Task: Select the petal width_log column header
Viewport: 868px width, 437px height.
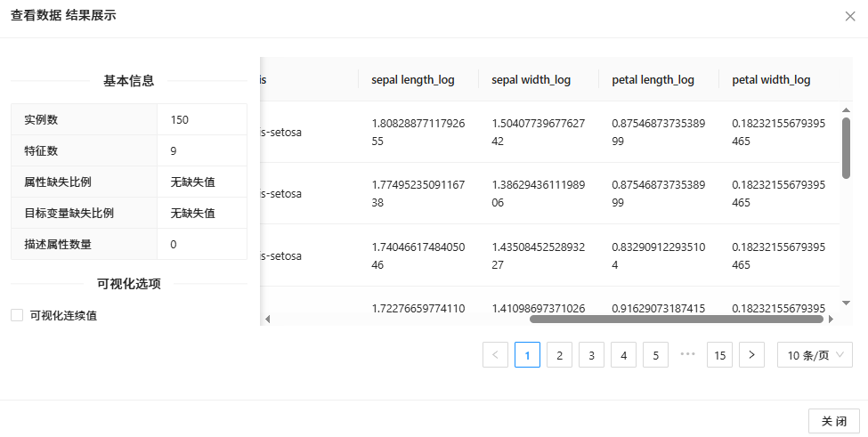Action: 771,80
